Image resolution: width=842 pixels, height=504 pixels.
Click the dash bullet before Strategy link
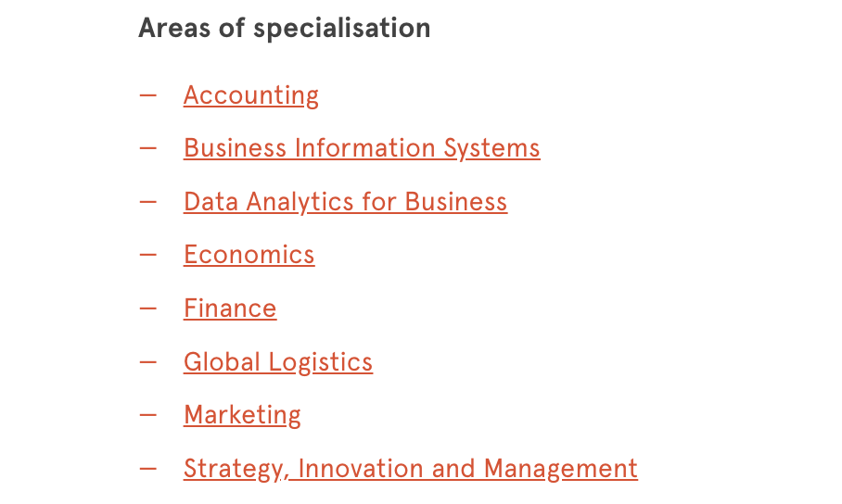(147, 469)
